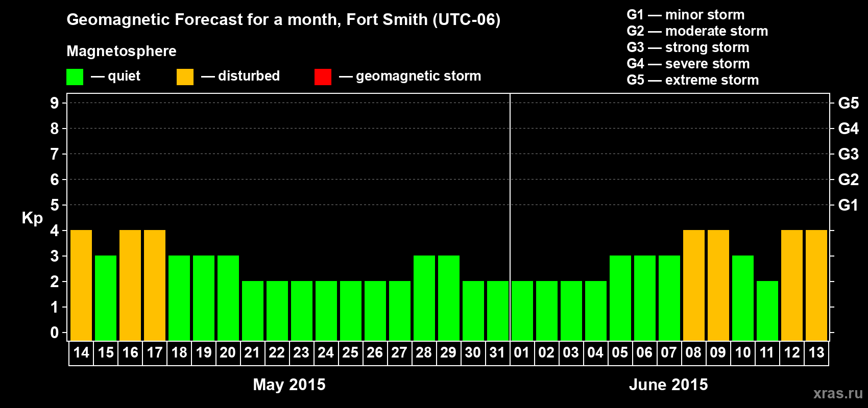868x408 pixels.
Task: Click the orange bar for May 17
Action: click(x=155, y=285)
